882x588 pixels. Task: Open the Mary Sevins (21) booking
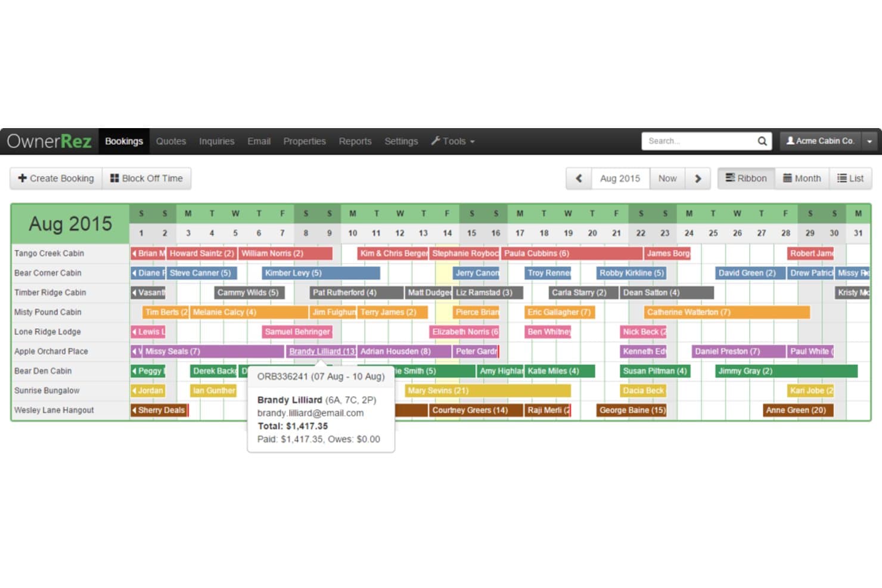click(488, 391)
